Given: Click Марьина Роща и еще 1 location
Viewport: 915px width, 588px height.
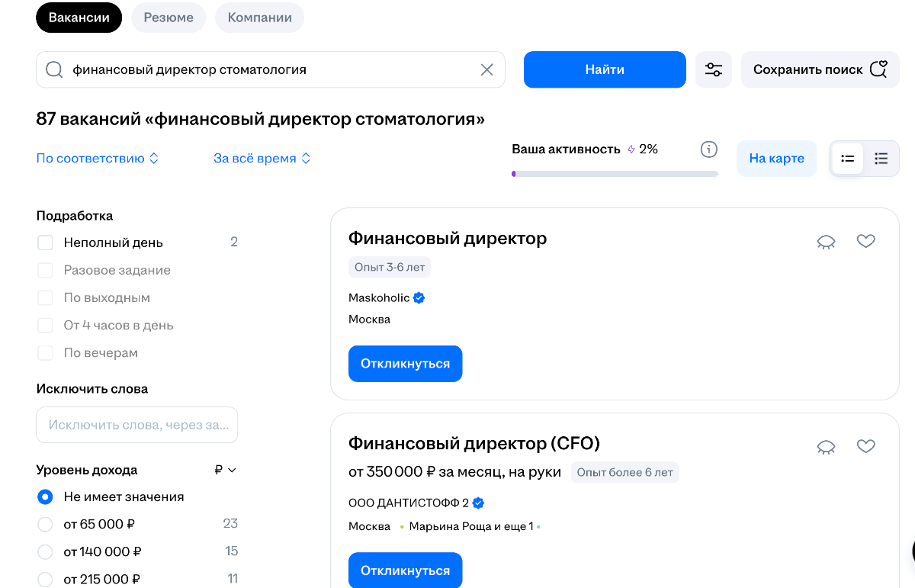Looking at the screenshot, I should 471,526.
